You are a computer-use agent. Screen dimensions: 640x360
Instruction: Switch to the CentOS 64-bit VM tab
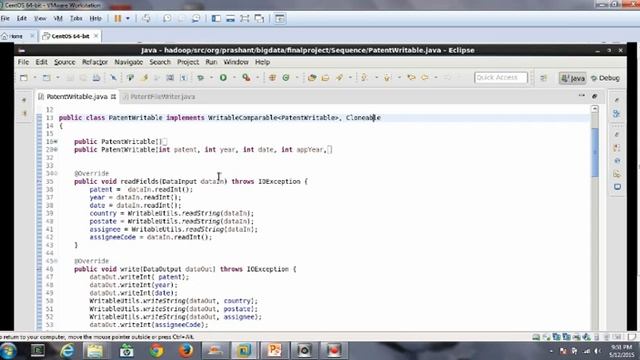(70, 36)
